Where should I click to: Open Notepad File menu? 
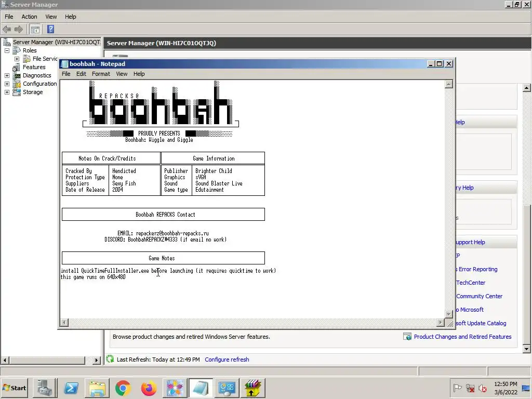pos(66,74)
